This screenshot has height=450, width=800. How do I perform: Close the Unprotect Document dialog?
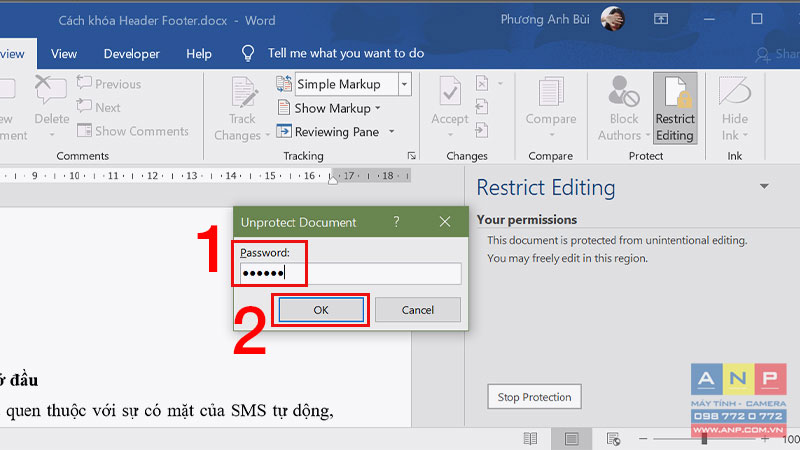click(x=445, y=221)
